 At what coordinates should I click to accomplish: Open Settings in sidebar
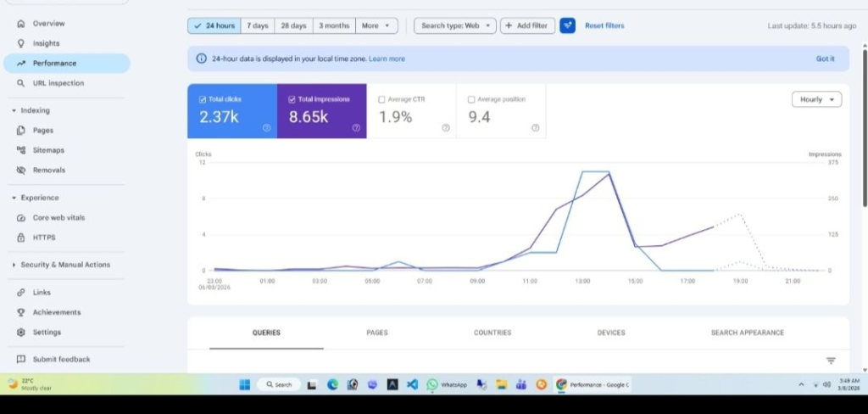click(47, 333)
